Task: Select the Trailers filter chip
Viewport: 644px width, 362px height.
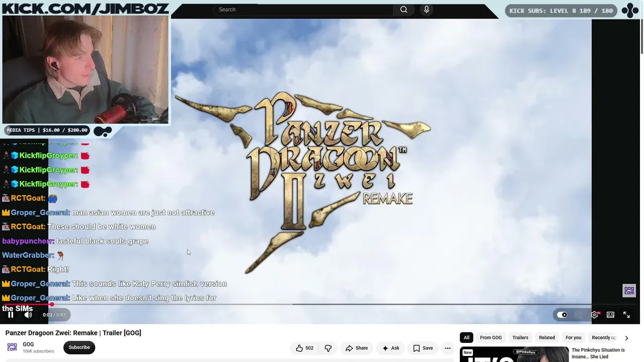Action: click(520, 338)
